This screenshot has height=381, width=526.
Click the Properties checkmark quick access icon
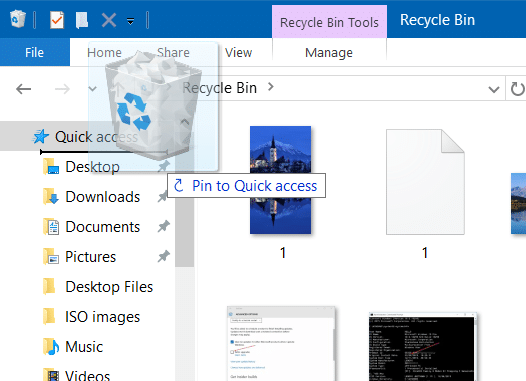(57, 20)
